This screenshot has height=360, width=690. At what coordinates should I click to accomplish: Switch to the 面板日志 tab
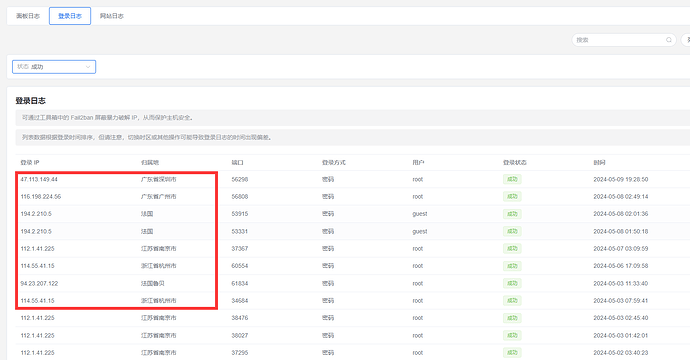28,16
